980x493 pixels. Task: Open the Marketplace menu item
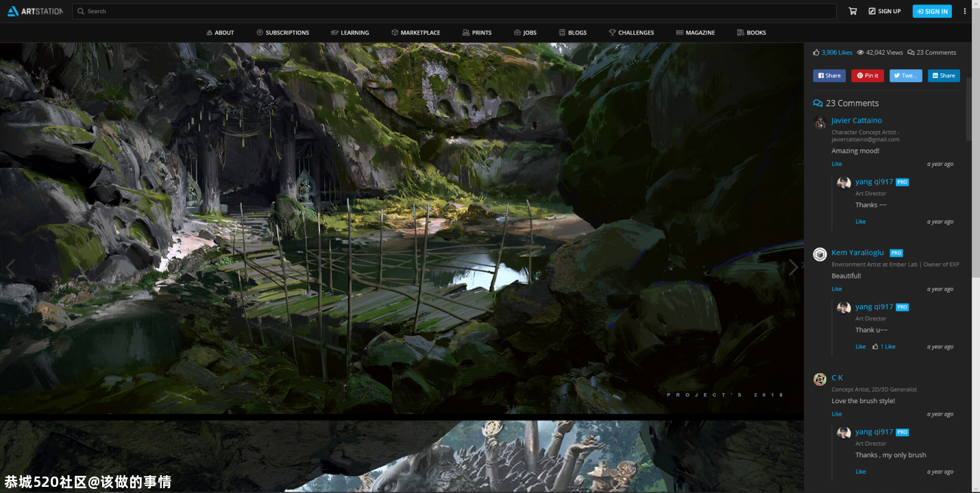point(416,32)
